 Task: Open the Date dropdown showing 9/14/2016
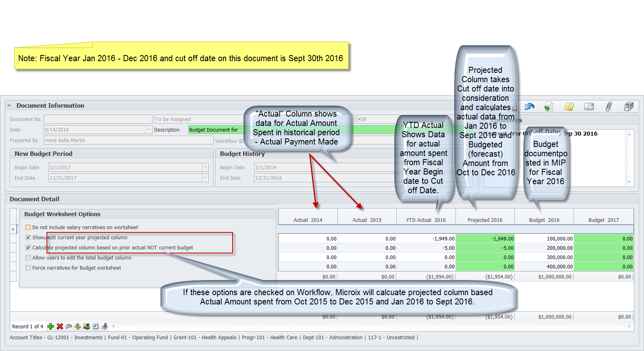[x=148, y=130]
